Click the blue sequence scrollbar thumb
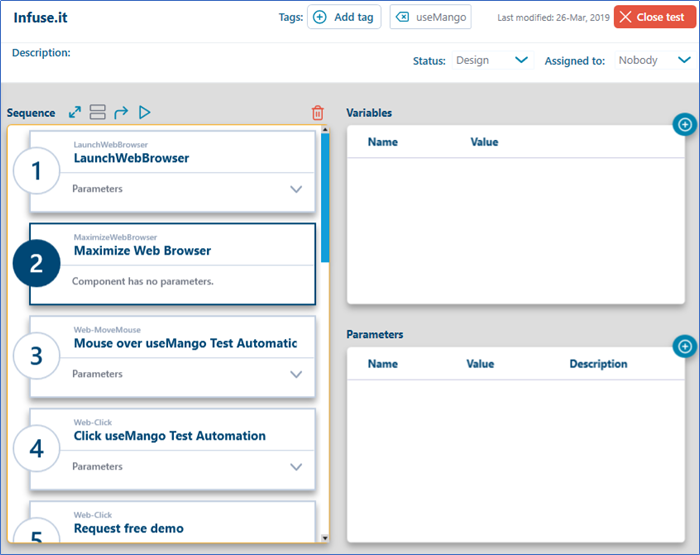Screen dimensions: 700x555 point(325,198)
